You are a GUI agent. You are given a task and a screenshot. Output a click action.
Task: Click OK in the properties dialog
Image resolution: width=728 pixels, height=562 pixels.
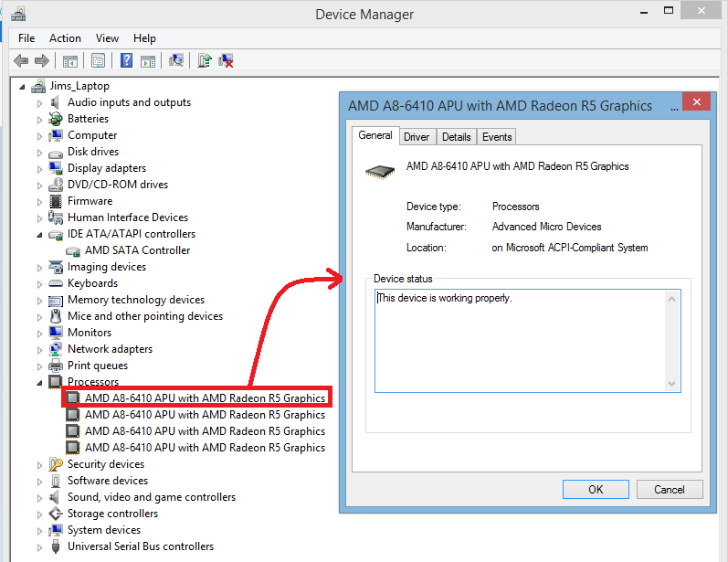596,490
